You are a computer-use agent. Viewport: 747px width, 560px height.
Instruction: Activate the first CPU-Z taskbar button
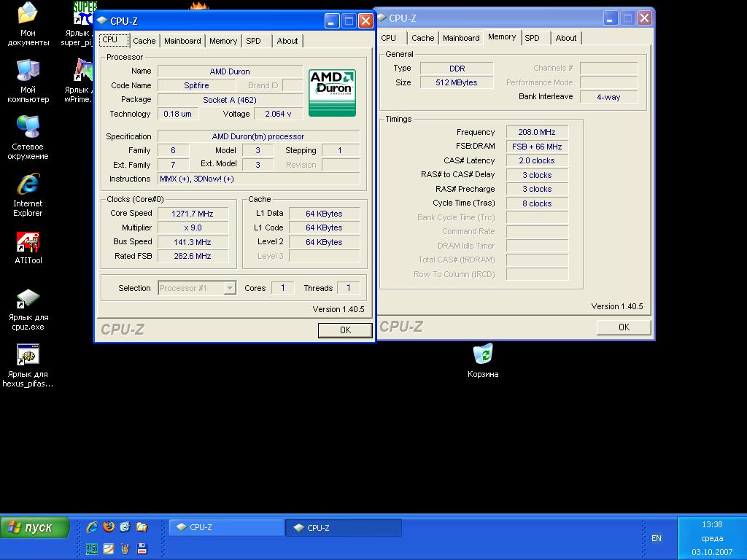(227, 527)
